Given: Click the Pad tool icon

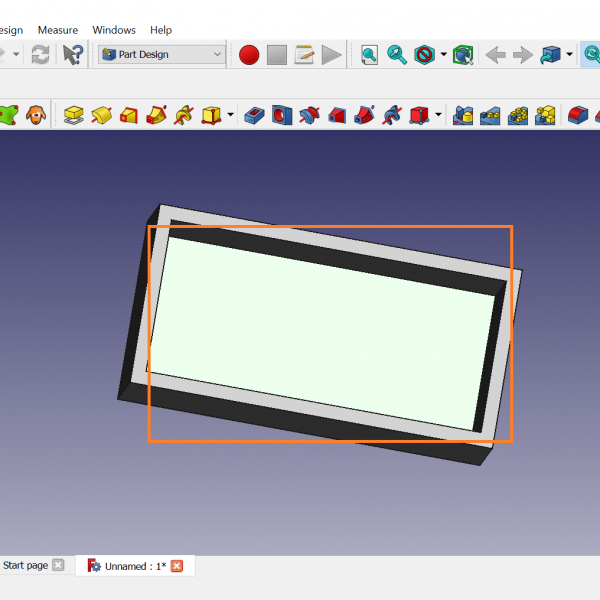Looking at the screenshot, I should tap(73, 115).
